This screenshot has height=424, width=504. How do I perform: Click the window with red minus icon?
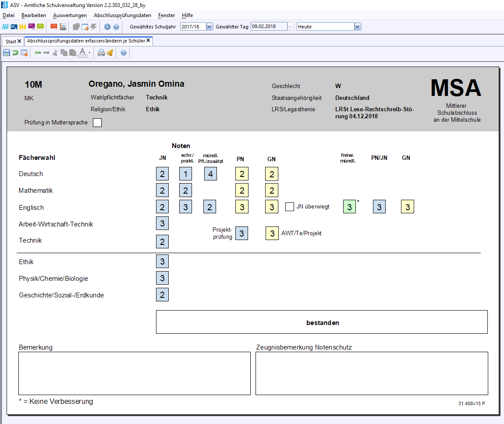(x=85, y=27)
